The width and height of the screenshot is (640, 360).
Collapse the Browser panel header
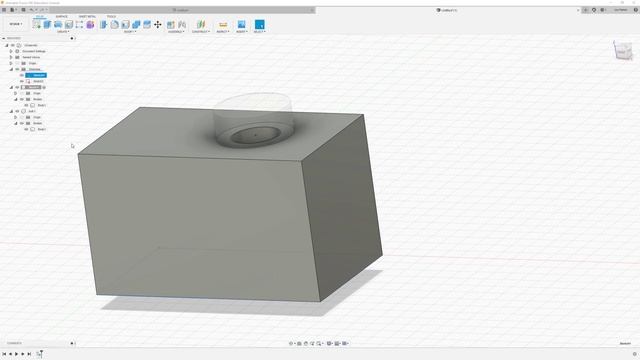tap(4, 38)
